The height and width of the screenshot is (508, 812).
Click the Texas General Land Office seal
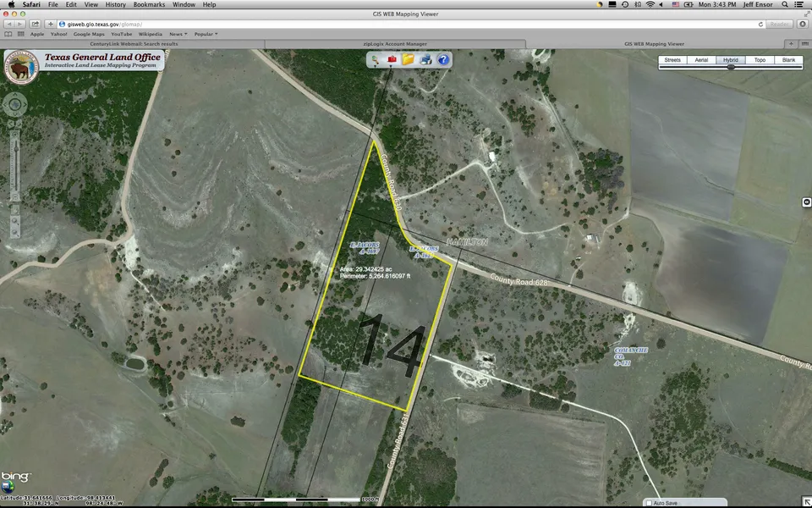20,67
